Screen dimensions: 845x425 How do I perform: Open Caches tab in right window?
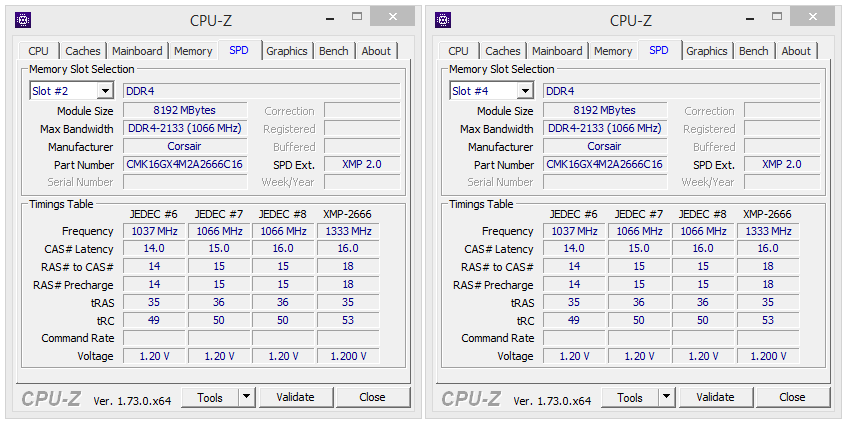tap(503, 51)
